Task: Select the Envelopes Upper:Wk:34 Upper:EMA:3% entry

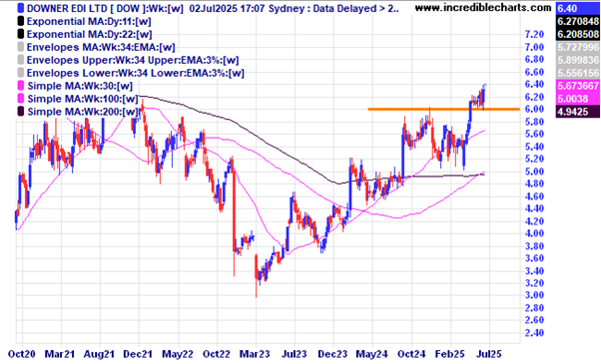Action: tap(133, 60)
